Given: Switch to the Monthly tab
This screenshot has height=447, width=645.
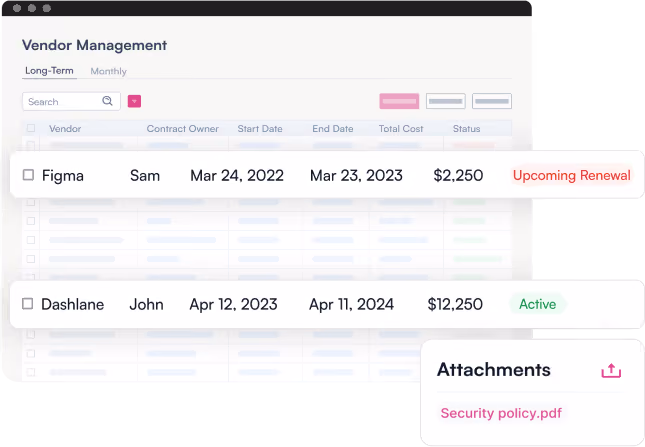Looking at the screenshot, I should coord(109,71).
